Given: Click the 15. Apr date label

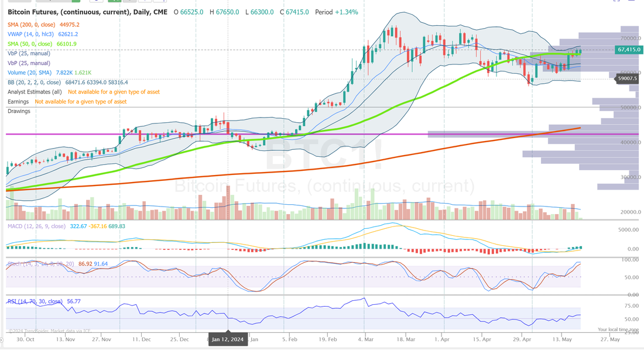Looking at the screenshot, I should [482, 339].
